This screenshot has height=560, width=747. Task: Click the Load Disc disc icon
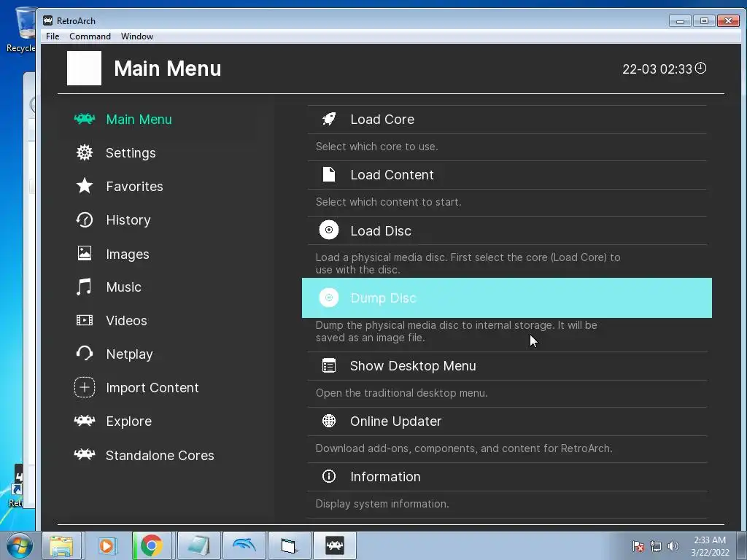329,230
